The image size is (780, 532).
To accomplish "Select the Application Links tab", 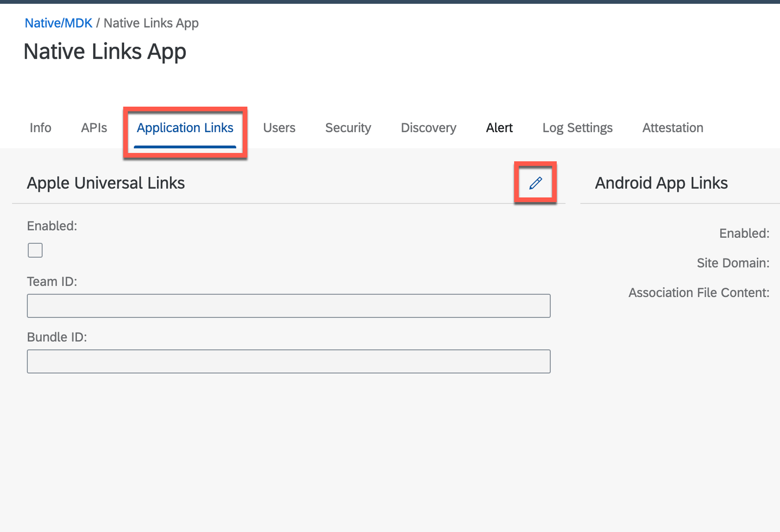I will (x=185, y=128).
